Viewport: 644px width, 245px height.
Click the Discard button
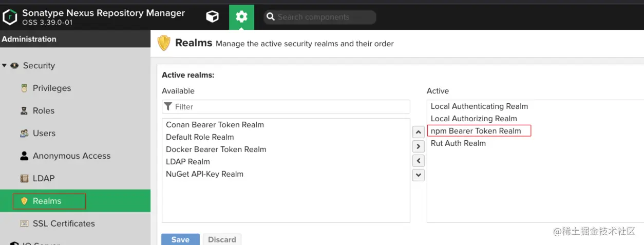222,239
